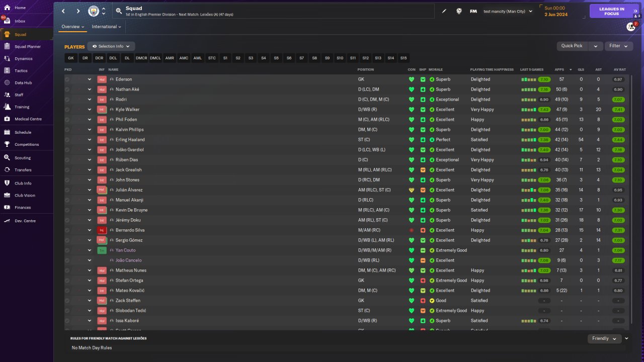Viewport: 644px width, 362px height.
Task: Click the Quick Pick button
Action: 572,46
